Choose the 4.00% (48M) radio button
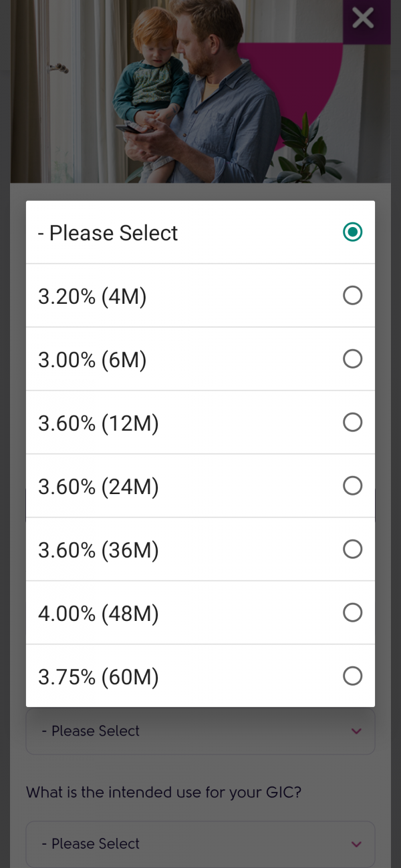This screenshot has height=868, width=401. [352, 612]
